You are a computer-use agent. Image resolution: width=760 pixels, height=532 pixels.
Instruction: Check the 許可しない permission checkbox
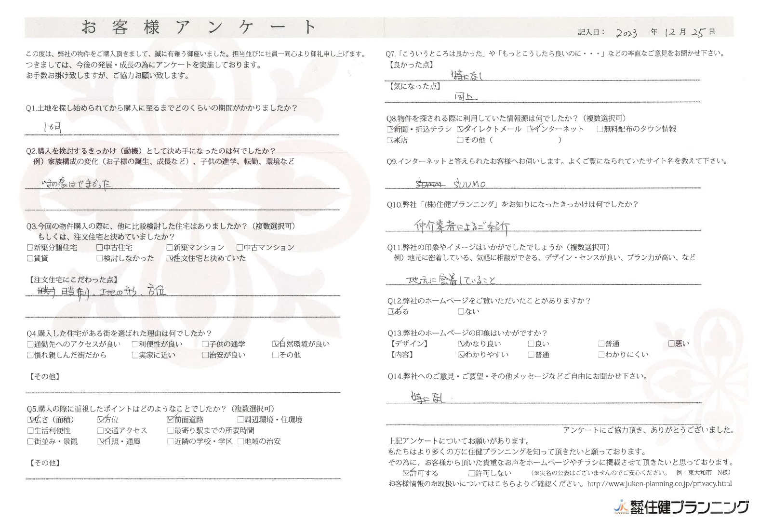tap(472, 473)
